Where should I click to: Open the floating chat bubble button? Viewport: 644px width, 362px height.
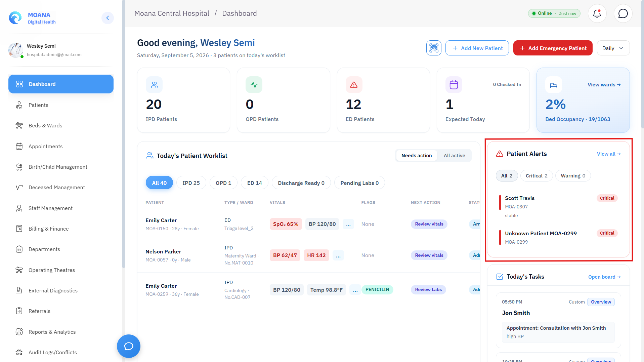[x=128, y=346]
